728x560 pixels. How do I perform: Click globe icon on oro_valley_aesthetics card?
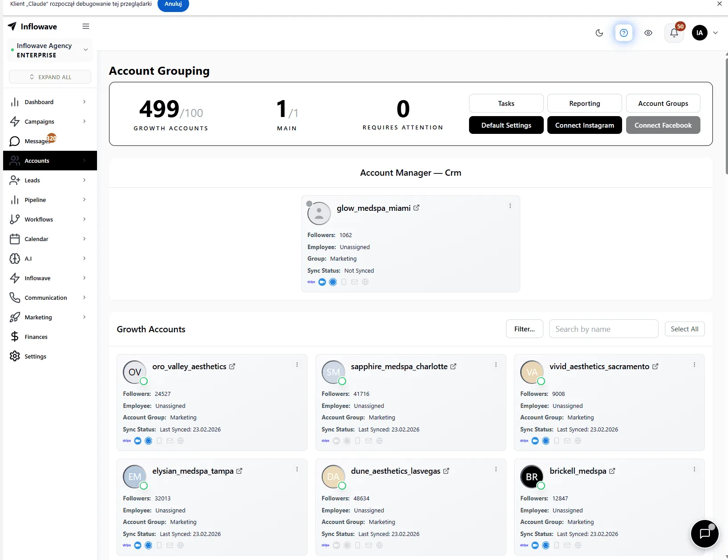181,441
